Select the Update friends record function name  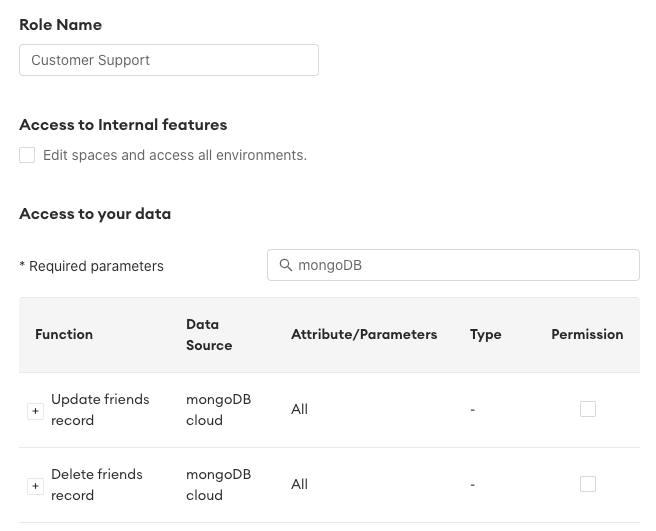(x=100, y=410)
